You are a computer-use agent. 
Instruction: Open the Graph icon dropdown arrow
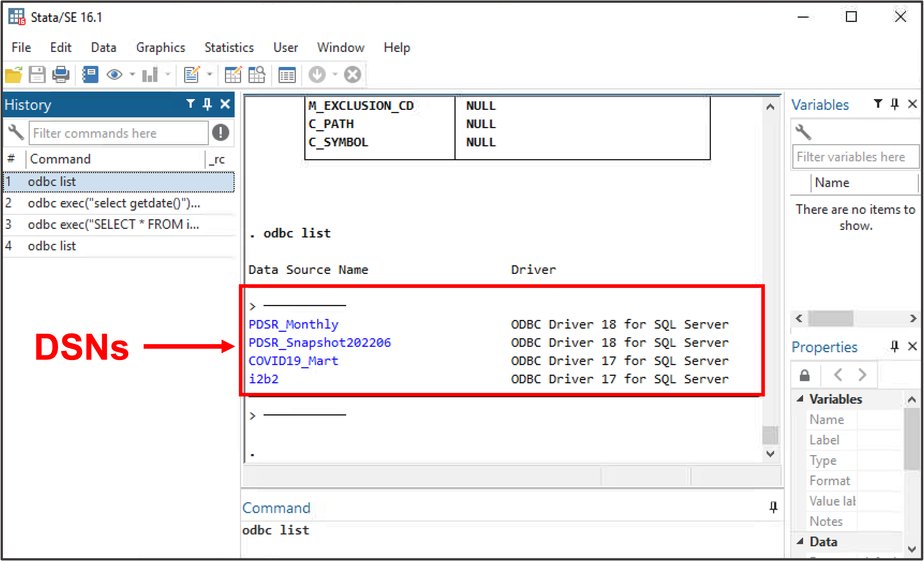coord(168,74)
